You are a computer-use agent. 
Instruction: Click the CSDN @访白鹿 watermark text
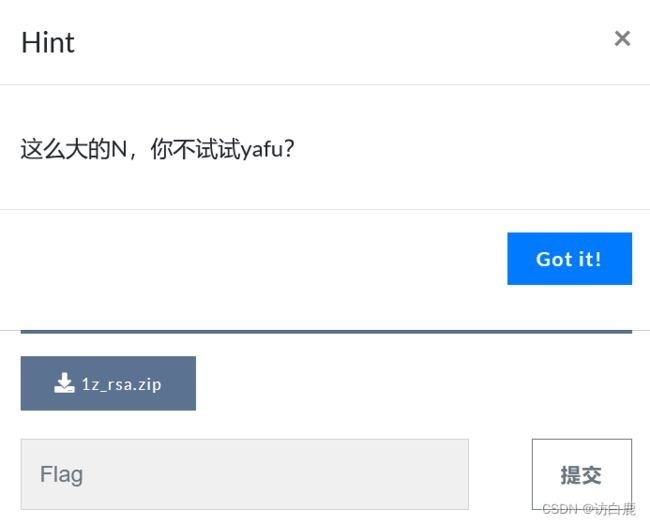click(x=589, y=508)
